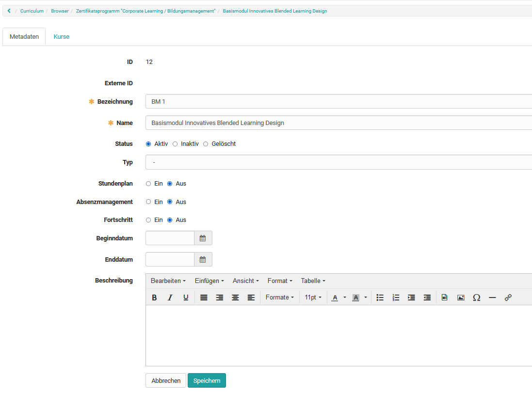Open the Format editor menu
The image size is (532, 393).
[279, 281]
